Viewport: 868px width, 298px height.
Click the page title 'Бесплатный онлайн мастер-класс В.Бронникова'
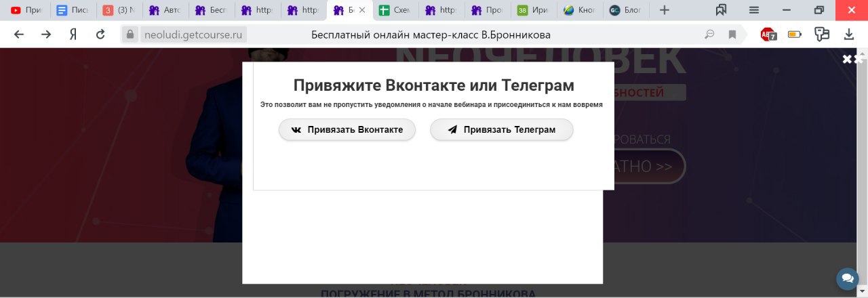(431, 35)
